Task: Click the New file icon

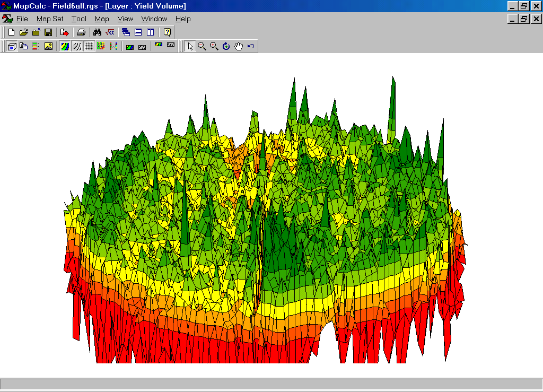Action: 11,32
